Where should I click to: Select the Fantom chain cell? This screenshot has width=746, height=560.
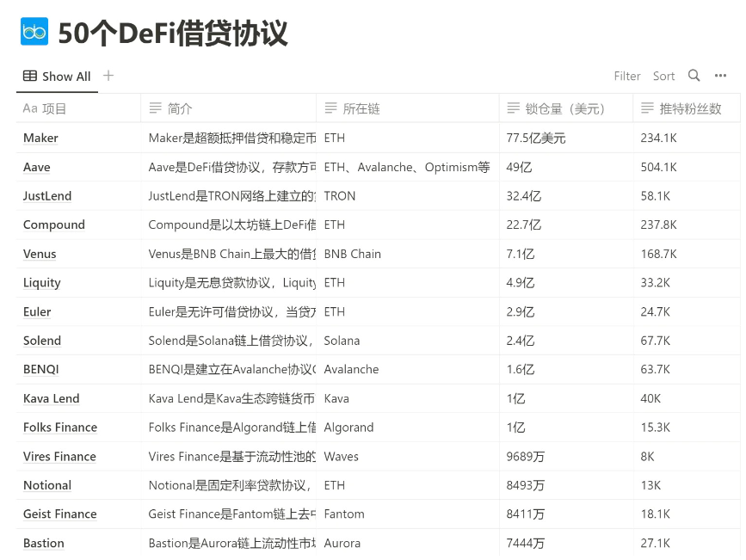tap(408, 514)
